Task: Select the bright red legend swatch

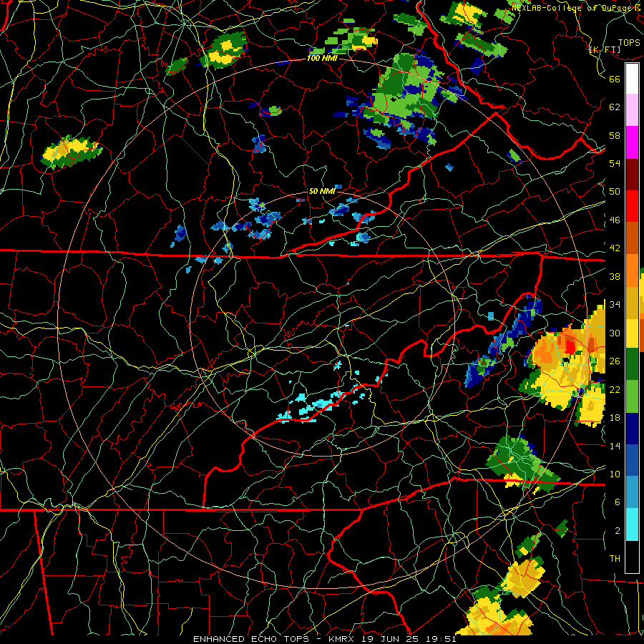Action: coord(632,206)
